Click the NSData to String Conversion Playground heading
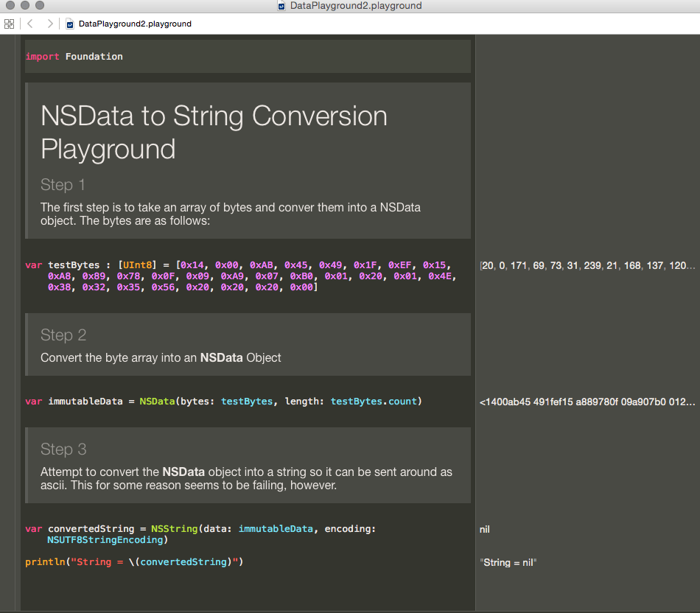Image resolution: width=700 pixels, height=613 pixels. [214, 132]
